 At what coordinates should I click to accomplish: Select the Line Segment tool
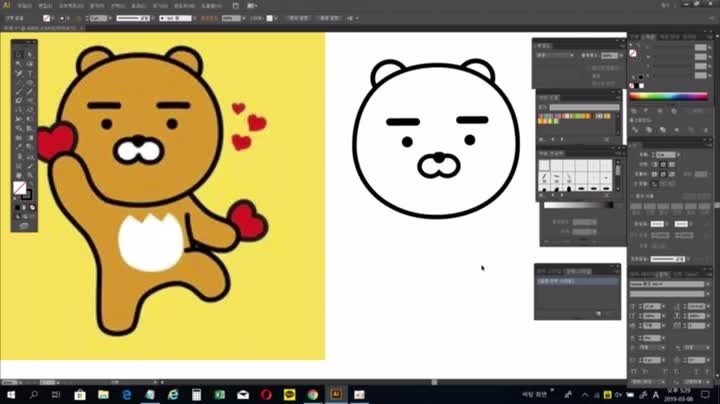(19, 83)
